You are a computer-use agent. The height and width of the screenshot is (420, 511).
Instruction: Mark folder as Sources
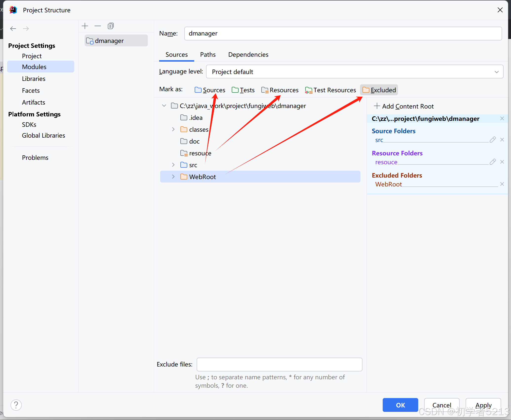(x=210, y=90)
